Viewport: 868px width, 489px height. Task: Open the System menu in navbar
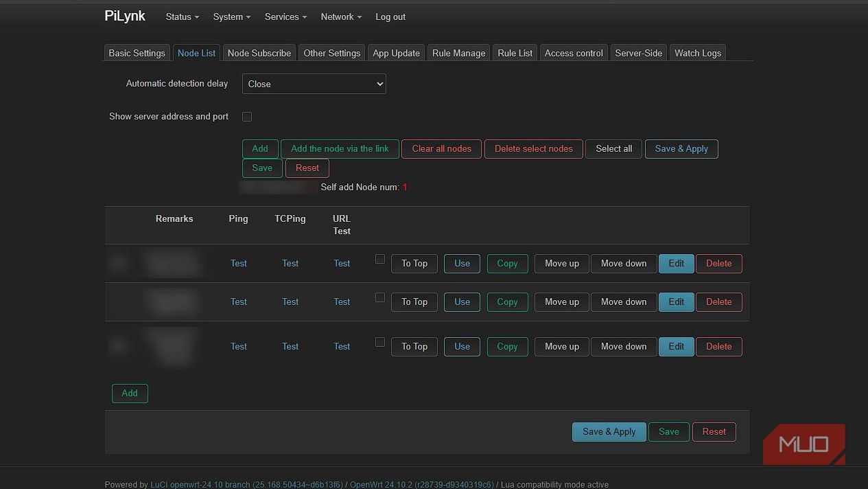click(231, 16)
